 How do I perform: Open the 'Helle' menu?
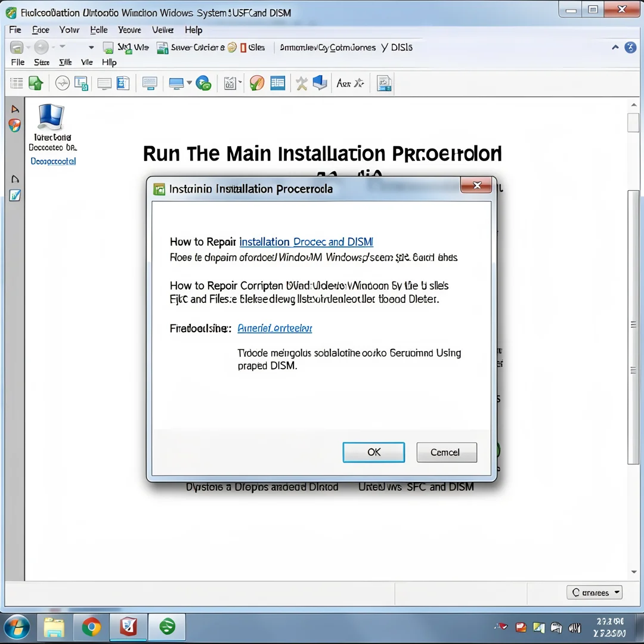coord(98,30)
